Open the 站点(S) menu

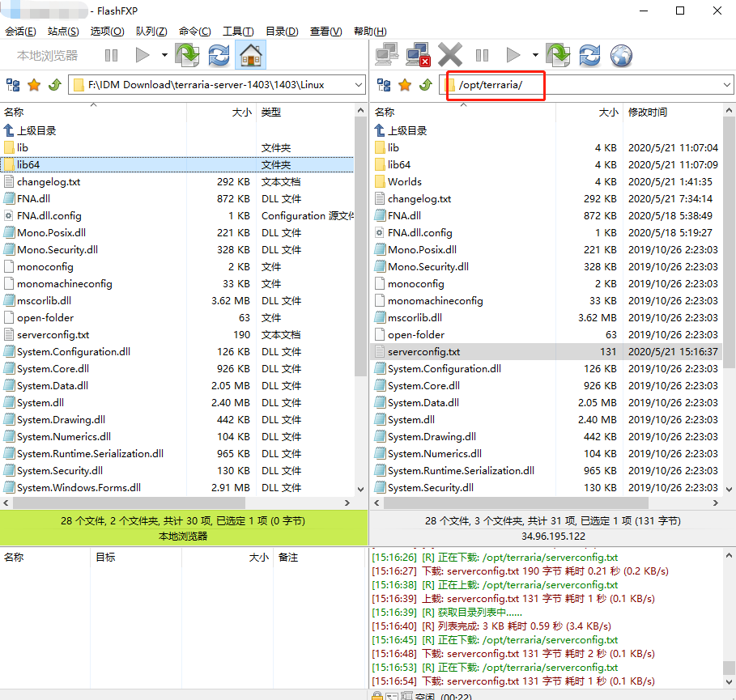63,32
